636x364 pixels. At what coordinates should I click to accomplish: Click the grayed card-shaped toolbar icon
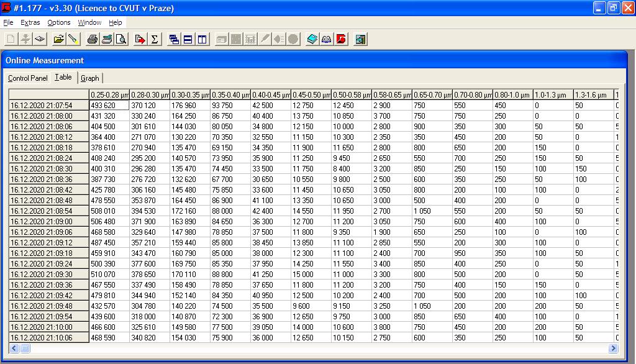pos(222,39)
